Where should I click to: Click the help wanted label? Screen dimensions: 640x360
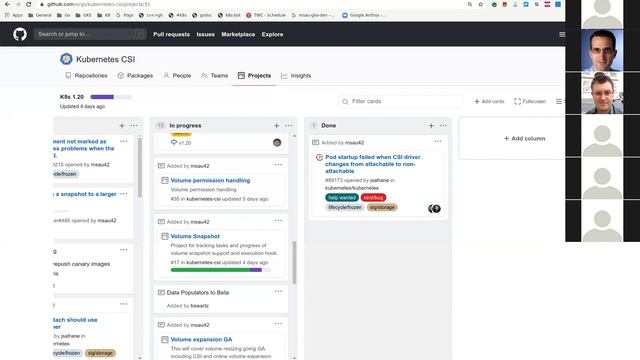[342, 198]
